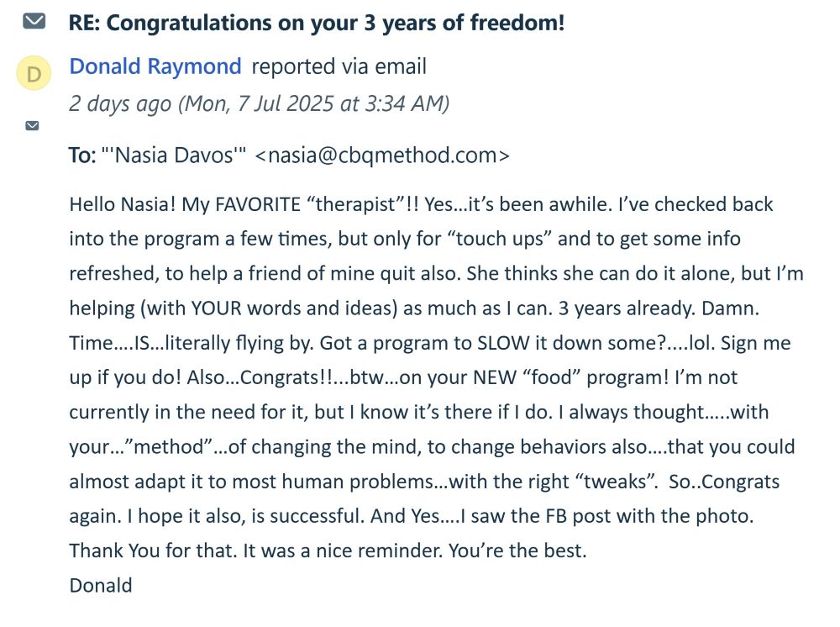The height and width of the screenshot is (627, 840).
Task: Click the "RE: Congratulations" subject heading
Action: (x=316, y=23)
